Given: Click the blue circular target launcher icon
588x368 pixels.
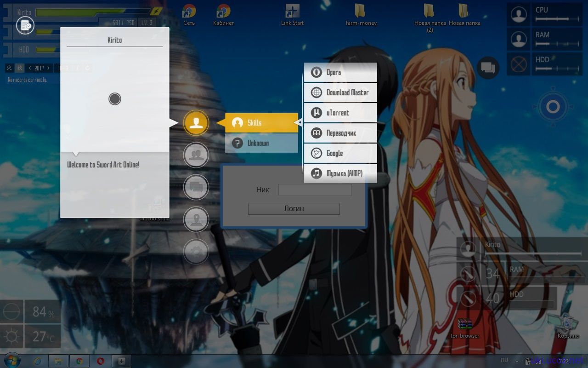Looking at the screenshot, I should pyautogui.click(x=553, y=107).
